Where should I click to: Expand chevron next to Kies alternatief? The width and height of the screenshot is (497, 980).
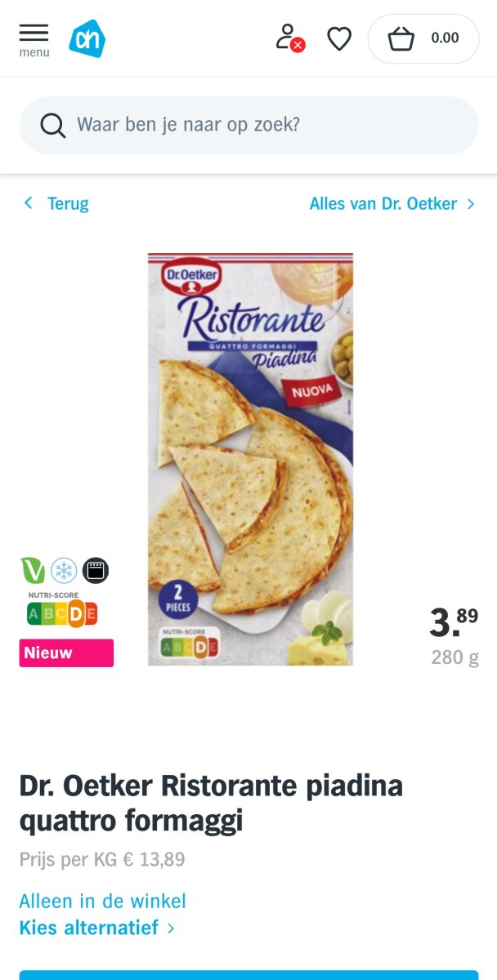pyautogui.click(x=171, y=929)
